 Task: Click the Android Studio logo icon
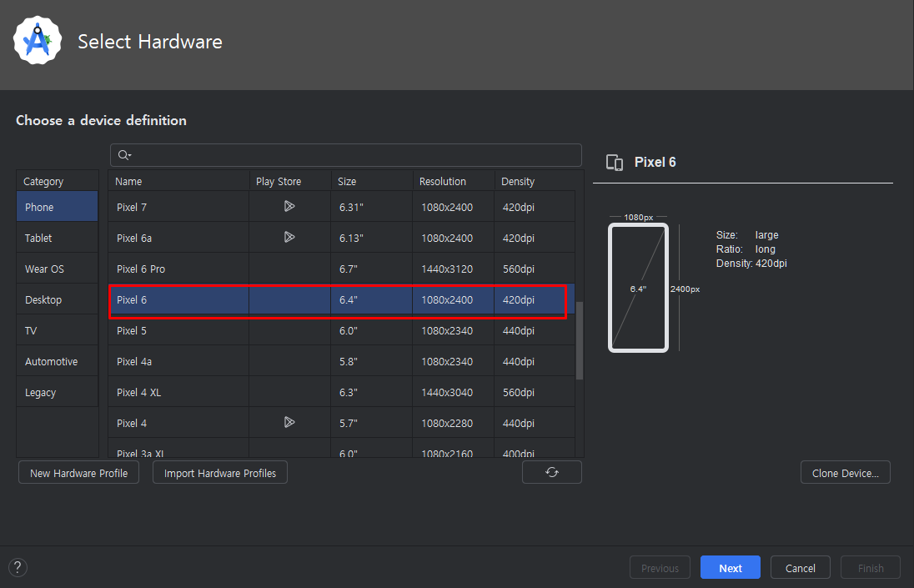point(38,40)
